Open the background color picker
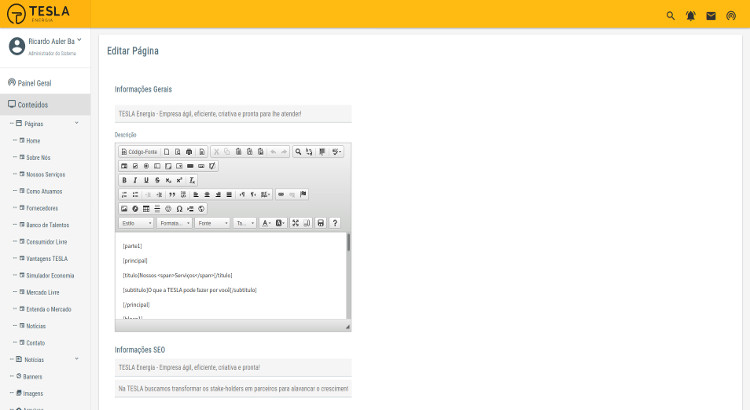The image size is (750, 410). point(280,223)
